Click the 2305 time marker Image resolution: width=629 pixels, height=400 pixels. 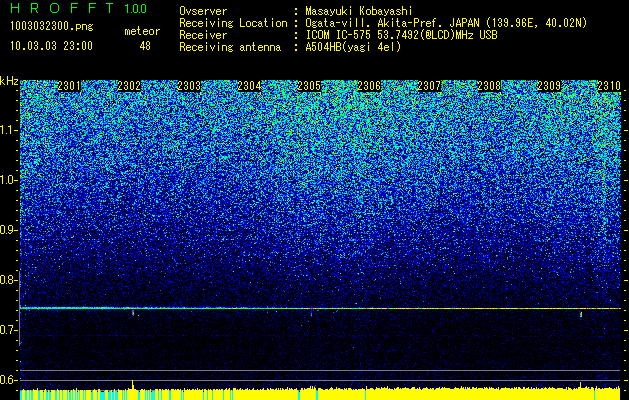(x=309, y=86)
